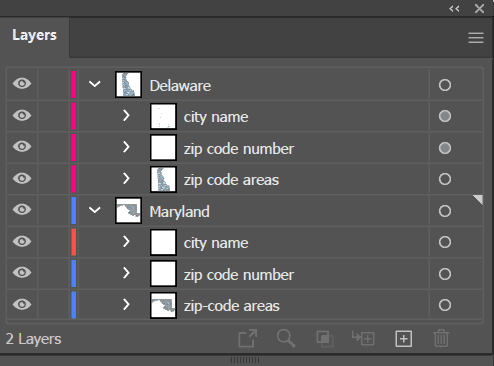
Task: Click Maryland layer blue color bar
Action: [x=74, y=210]
